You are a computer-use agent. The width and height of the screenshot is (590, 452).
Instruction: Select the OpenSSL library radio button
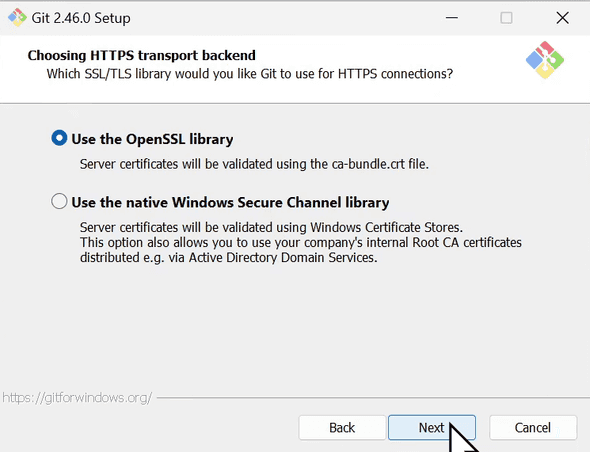[59, 138]
